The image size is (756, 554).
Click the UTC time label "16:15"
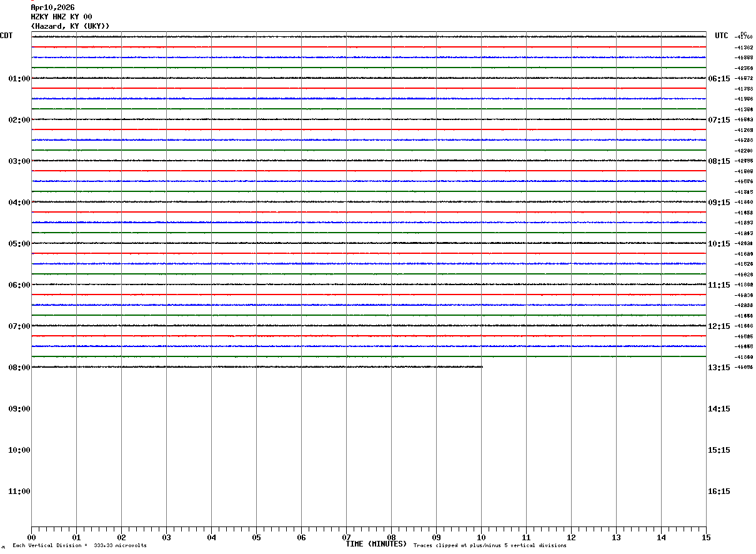[x=719, y=491]
